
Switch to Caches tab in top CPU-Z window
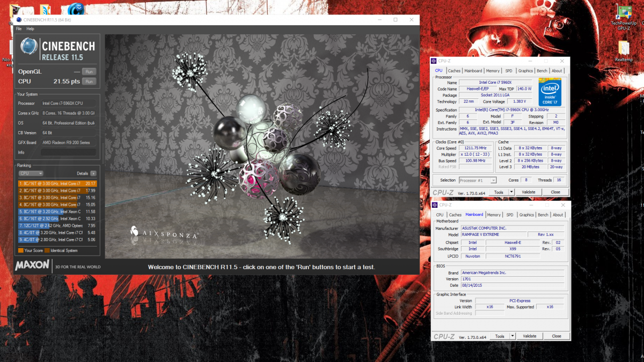pyautogui.click(x=455, y=70)
